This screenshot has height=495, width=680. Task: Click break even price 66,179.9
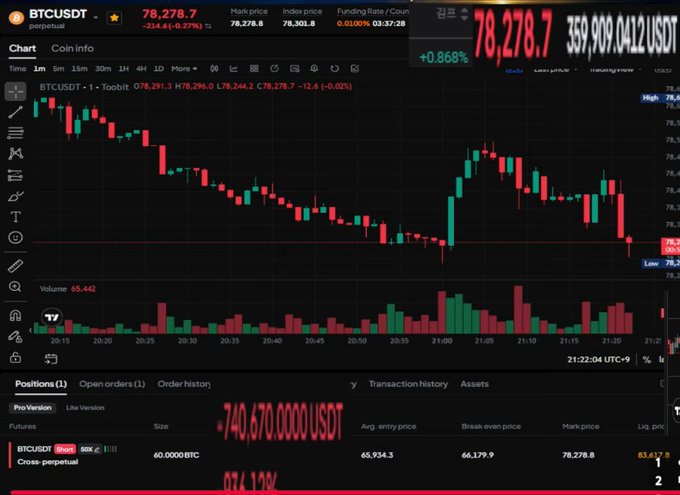click(477, 455)
